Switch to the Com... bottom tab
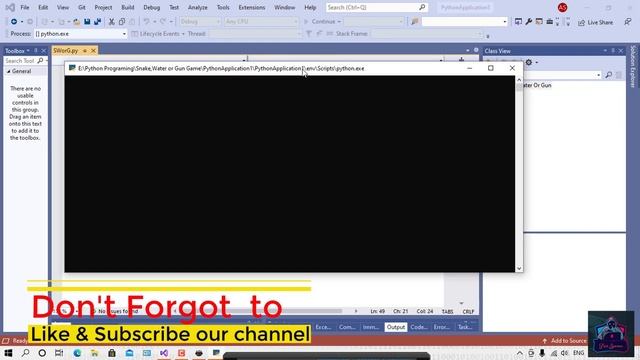Screen dimensions: 640x360 point(347,327)
